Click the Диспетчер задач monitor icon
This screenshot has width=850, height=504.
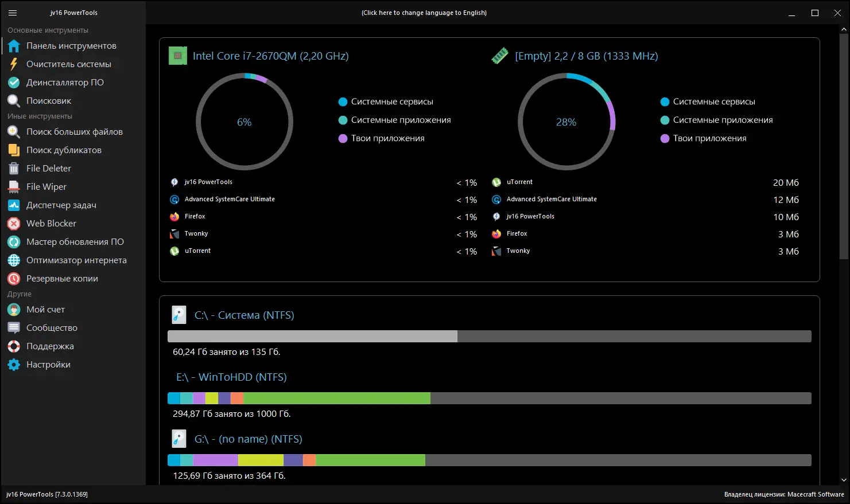(14, 205)
